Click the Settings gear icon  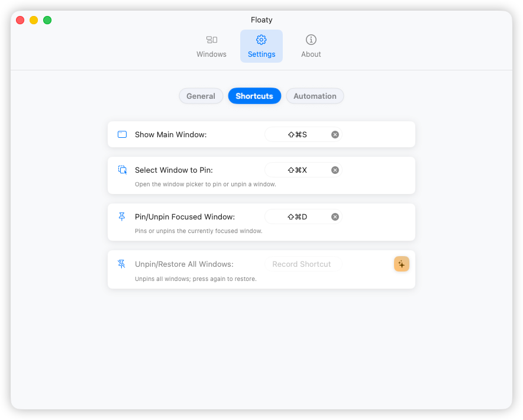click(261, 40)
